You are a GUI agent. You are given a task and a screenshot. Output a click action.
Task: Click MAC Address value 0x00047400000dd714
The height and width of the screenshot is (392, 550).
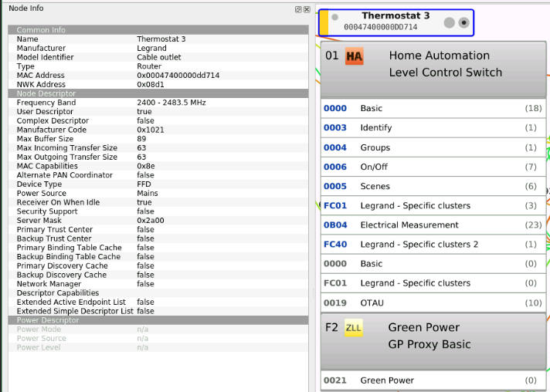tap(178, 76)
